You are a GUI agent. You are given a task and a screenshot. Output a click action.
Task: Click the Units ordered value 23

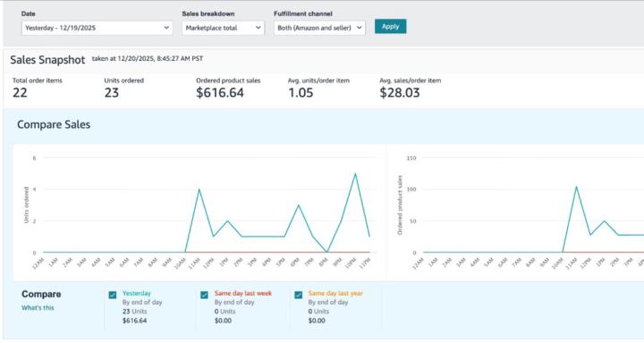coord(111,92)
